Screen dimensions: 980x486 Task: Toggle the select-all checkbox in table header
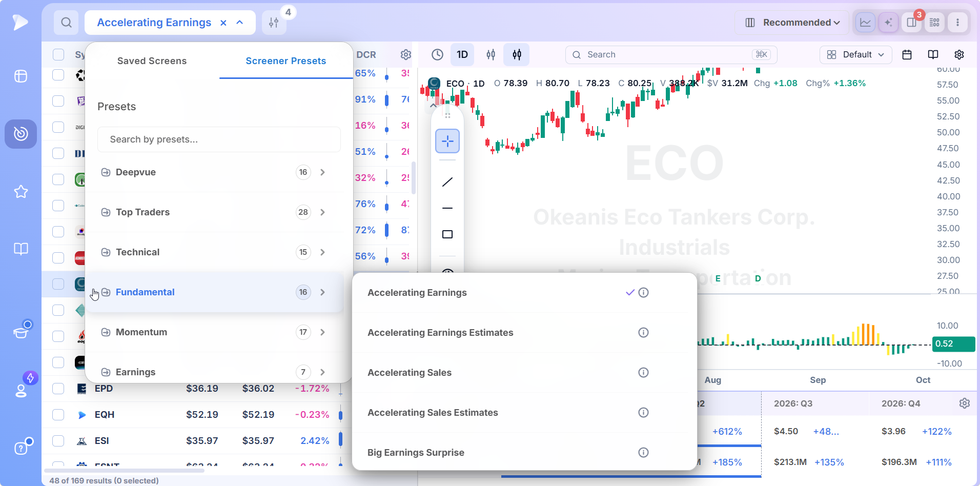coord(58,55)
